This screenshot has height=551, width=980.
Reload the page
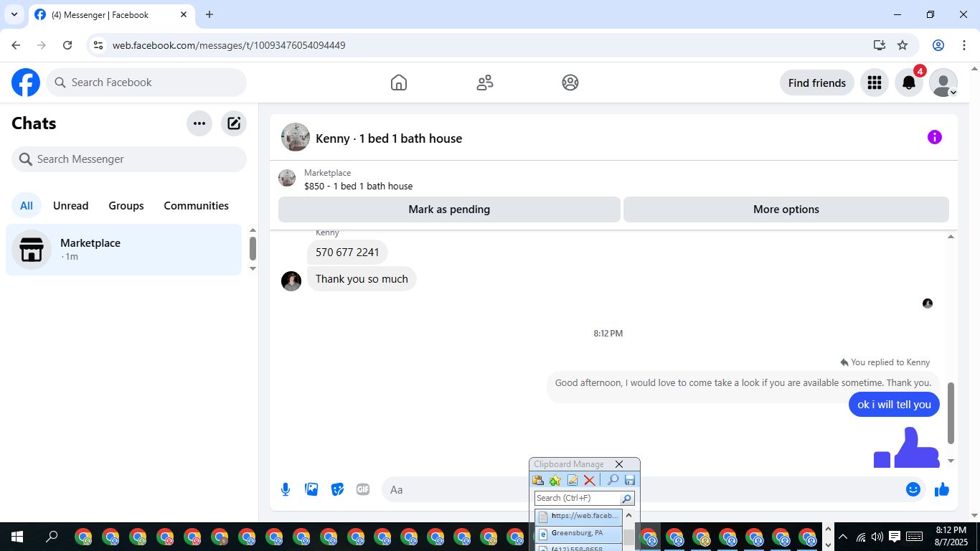tap(67, 45)
